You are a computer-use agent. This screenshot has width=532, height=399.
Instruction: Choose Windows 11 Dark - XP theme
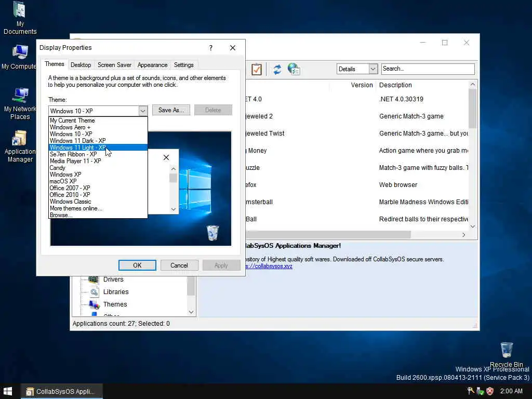point(98,141)
